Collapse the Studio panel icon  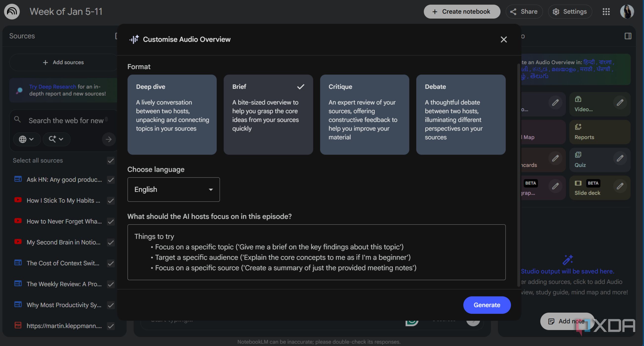coord(628,36)
